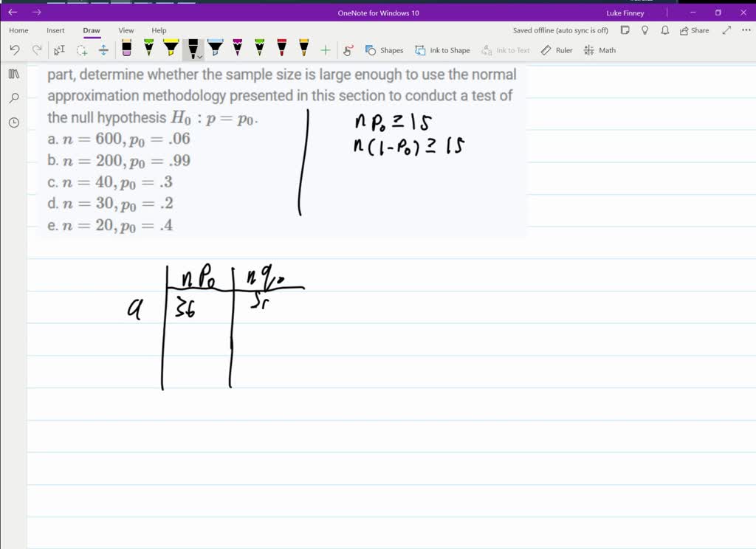Open Search in the sidebar
756x549 pixels.
tap(13, 98)
